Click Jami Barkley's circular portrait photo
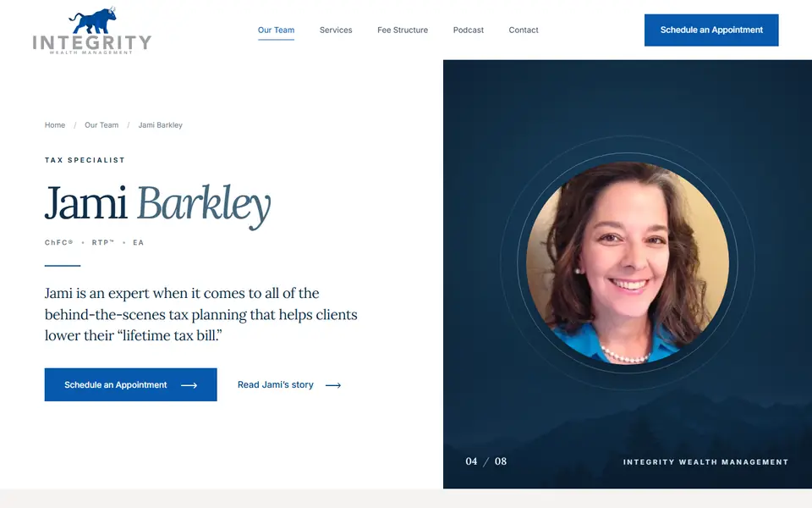The image size is (812, 508). click(x=627, y=262)
